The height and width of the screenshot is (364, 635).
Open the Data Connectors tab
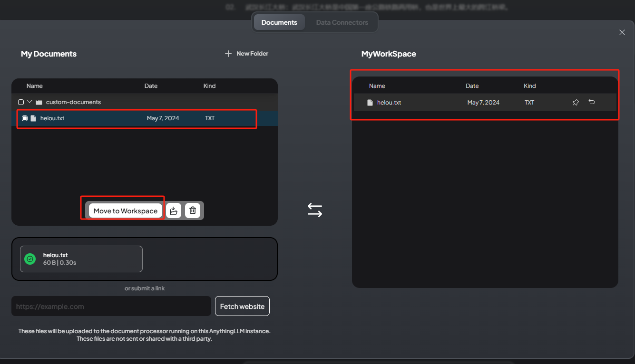[342, 22]
